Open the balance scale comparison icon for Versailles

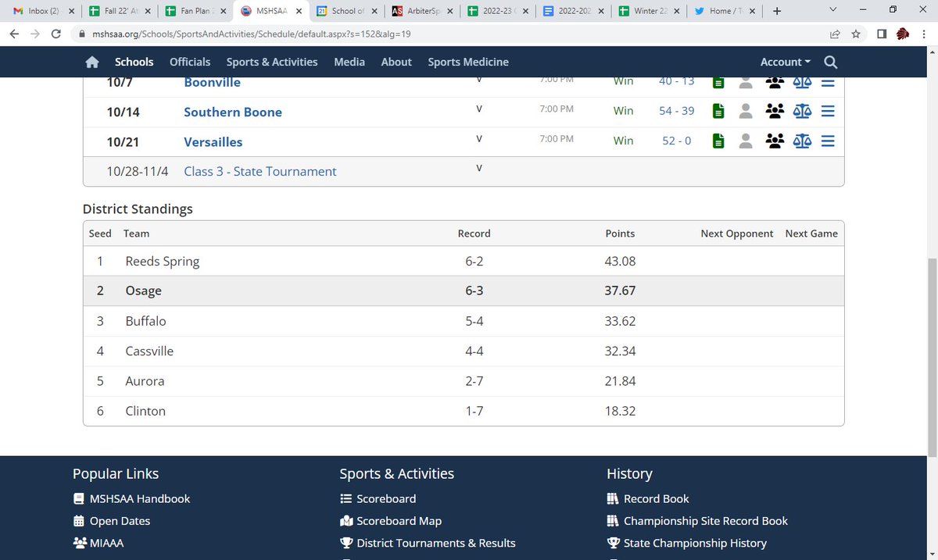pyautogui.click(x=802, y=141)
